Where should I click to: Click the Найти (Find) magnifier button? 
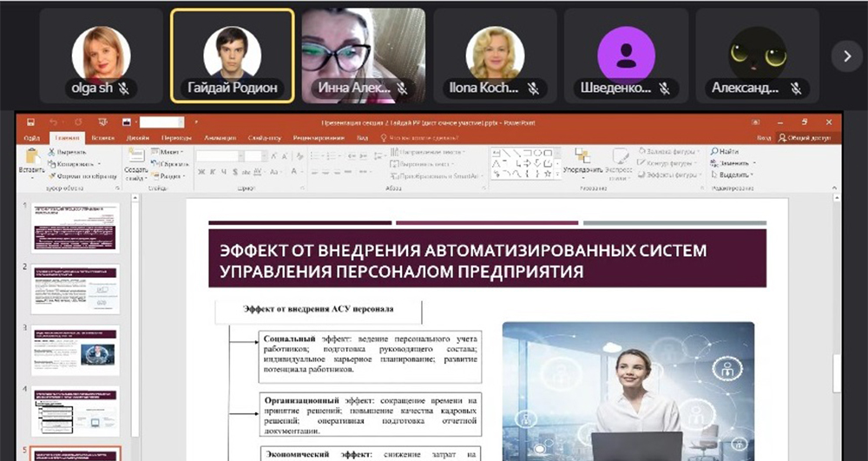tap(725, 151)
